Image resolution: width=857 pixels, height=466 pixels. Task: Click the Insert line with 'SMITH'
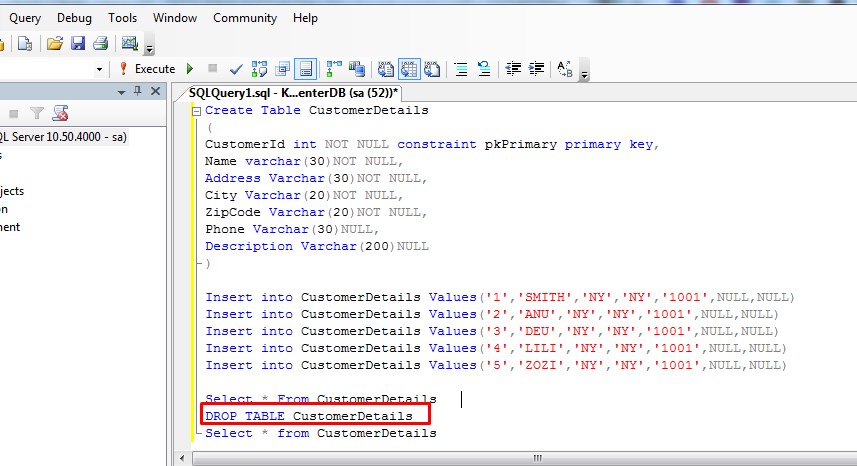click(x=500, y=297)
